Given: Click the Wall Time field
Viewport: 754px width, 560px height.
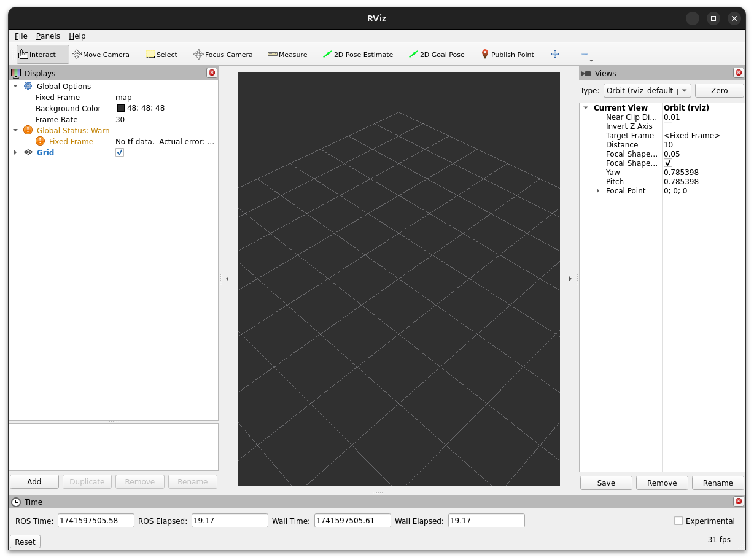Looking at the screenshot, I should 352,521.
